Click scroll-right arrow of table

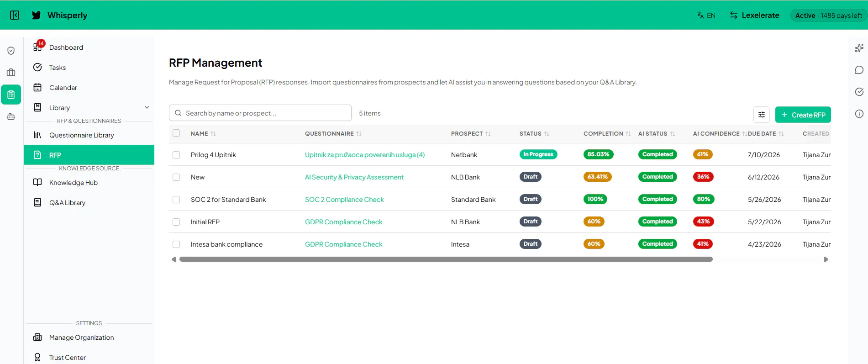click(826, 259)
